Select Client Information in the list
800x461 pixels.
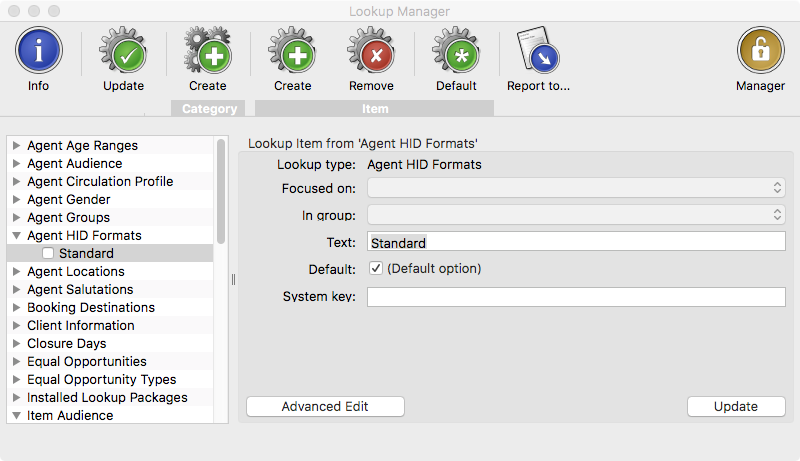81,325
